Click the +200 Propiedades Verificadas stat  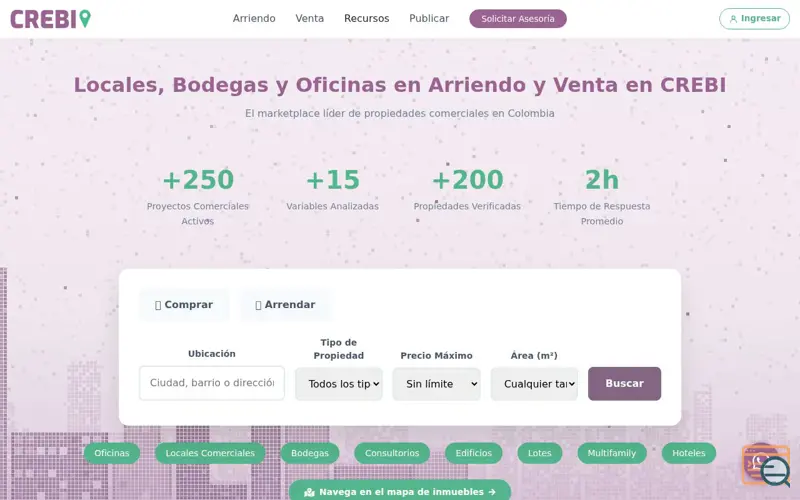pyautogui.click(x=467, y=190)
